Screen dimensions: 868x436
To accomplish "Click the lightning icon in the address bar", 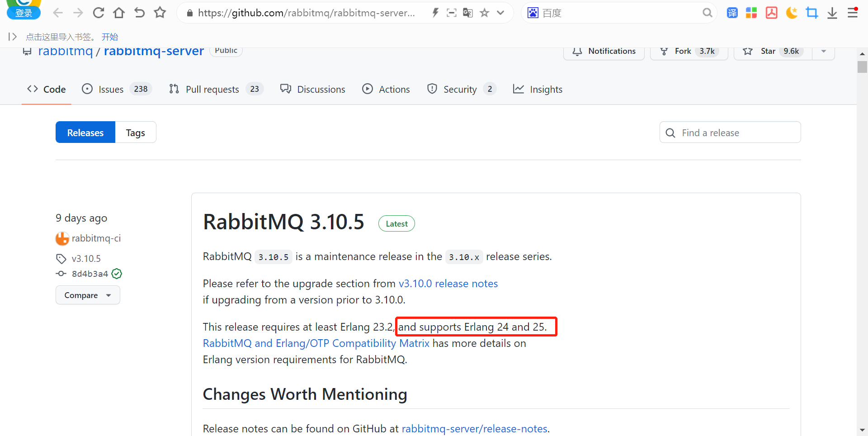I will tap(435, 13).
